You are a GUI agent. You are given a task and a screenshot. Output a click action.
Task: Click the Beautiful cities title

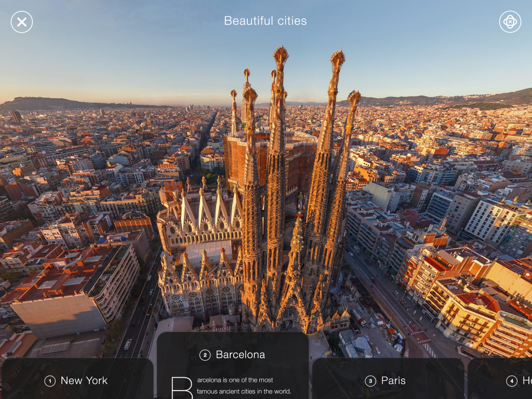[x=265, y=21]
